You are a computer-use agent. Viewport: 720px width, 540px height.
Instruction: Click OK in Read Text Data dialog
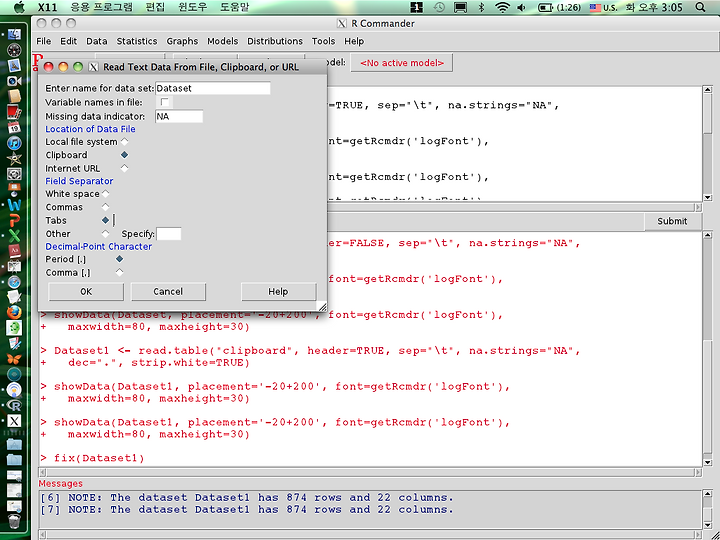[x=86, y=292]
